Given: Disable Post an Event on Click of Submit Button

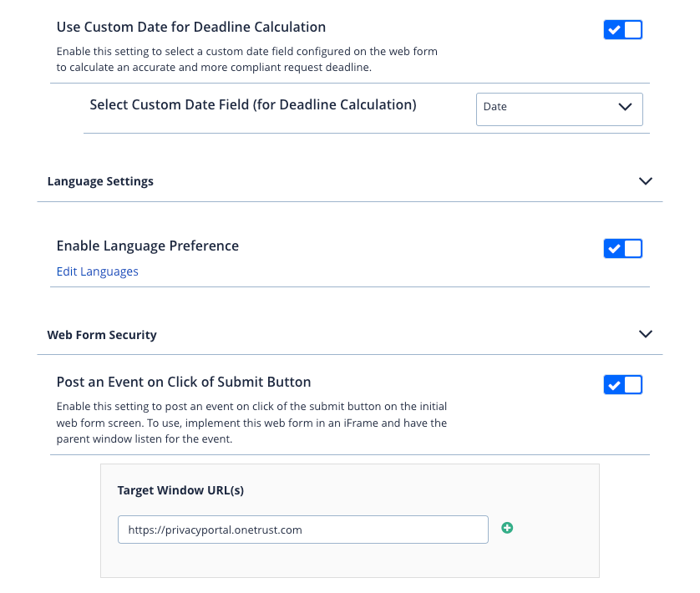Looking at the screenshot, I should point(622,384).
